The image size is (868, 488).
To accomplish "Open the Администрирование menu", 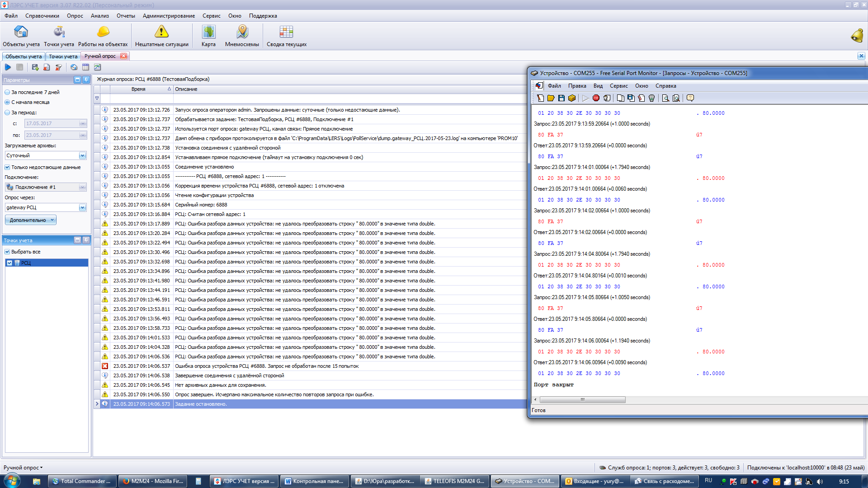I will (x=169, y=16).
